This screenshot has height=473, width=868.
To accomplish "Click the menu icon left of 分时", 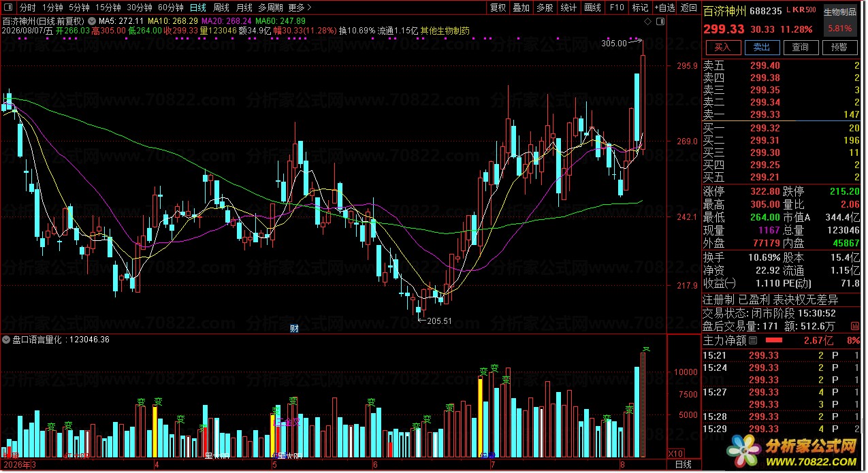I will tap(8, 7).
